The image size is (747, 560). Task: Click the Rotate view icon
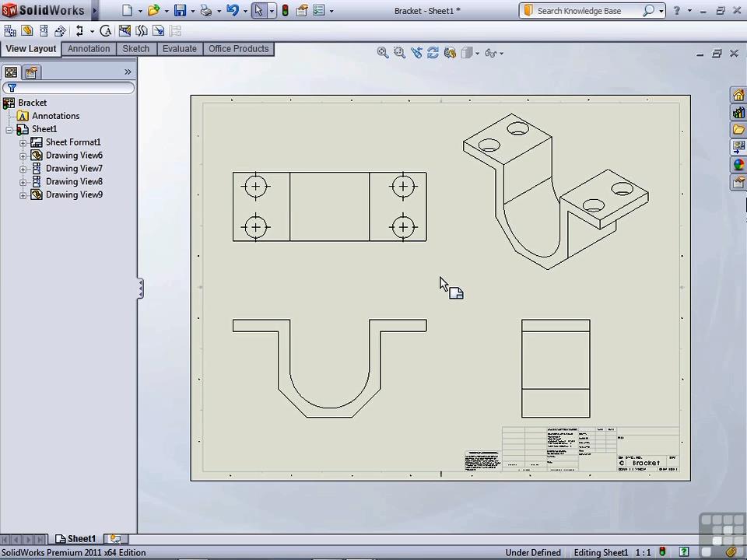click(x=433, y=52)
